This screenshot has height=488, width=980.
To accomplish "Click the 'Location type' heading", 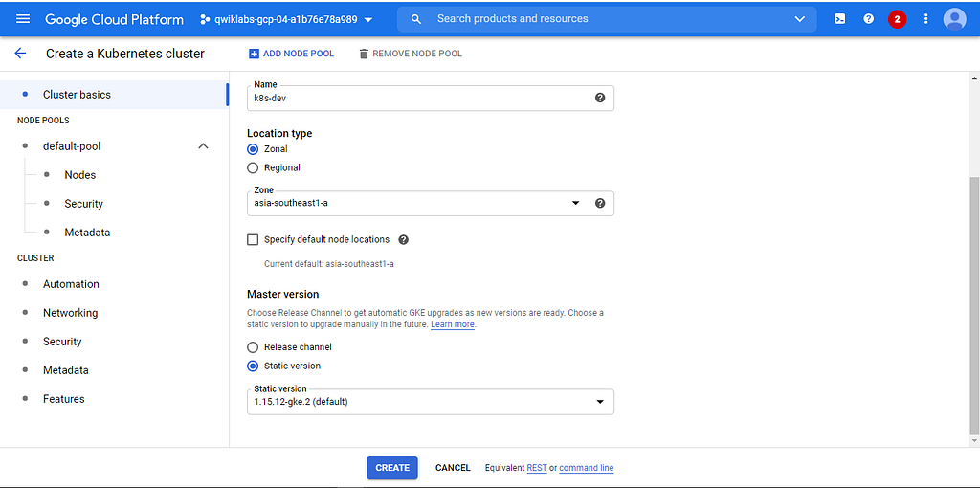I will click(279, 133).
